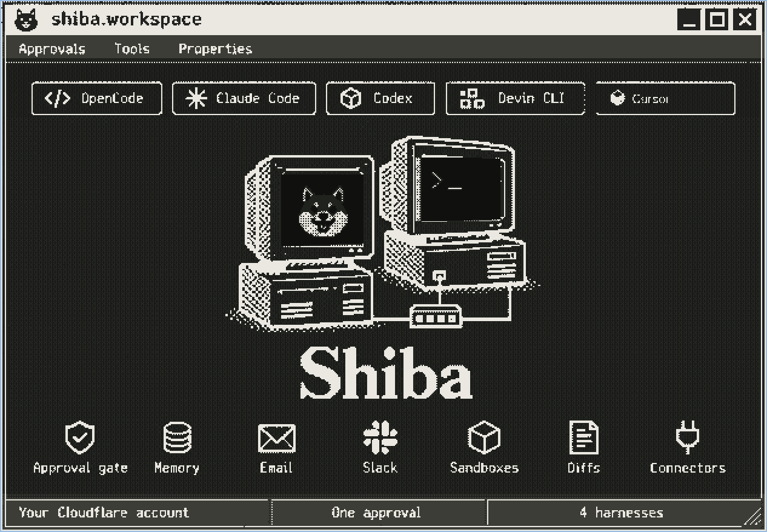The height and width of the screenshot is (532, 767).
Task: Open the Sandboxes cube icon
Action: (484, 437)
